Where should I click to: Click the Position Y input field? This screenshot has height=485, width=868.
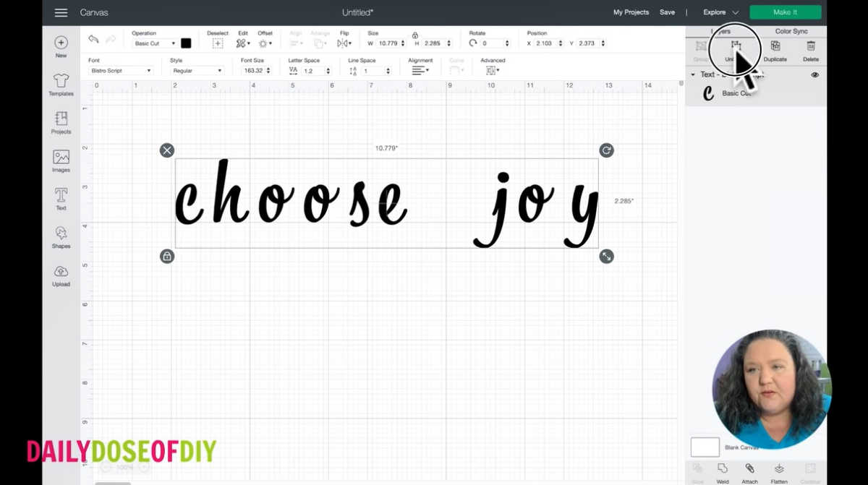587,43
